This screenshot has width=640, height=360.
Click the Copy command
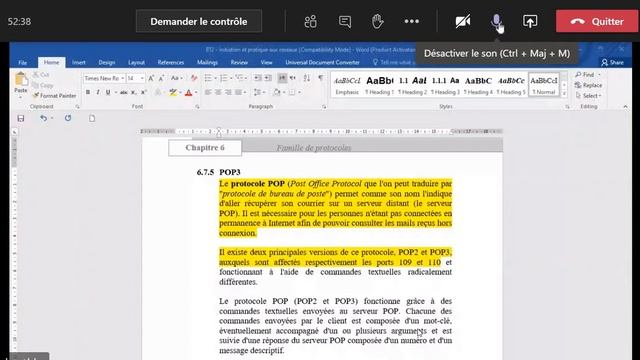[x=42, y=85]
